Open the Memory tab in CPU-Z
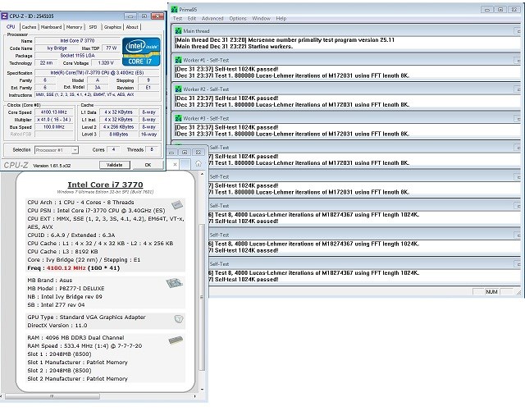Image resolution: width=525 pixels, height=420 pixels. coord(74,27)
